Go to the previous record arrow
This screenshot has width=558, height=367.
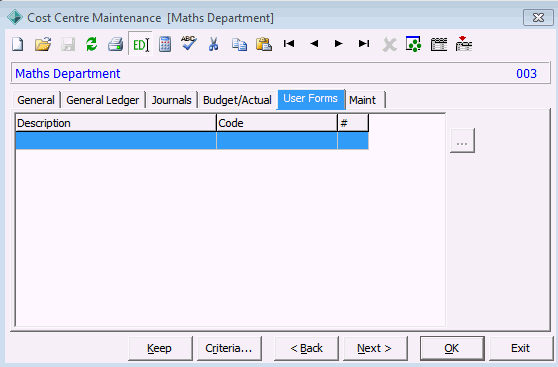click(314, 43)
